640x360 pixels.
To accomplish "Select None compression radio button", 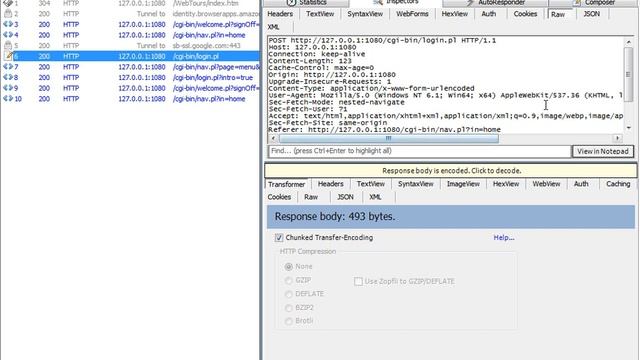I will [x=289, y=267].
